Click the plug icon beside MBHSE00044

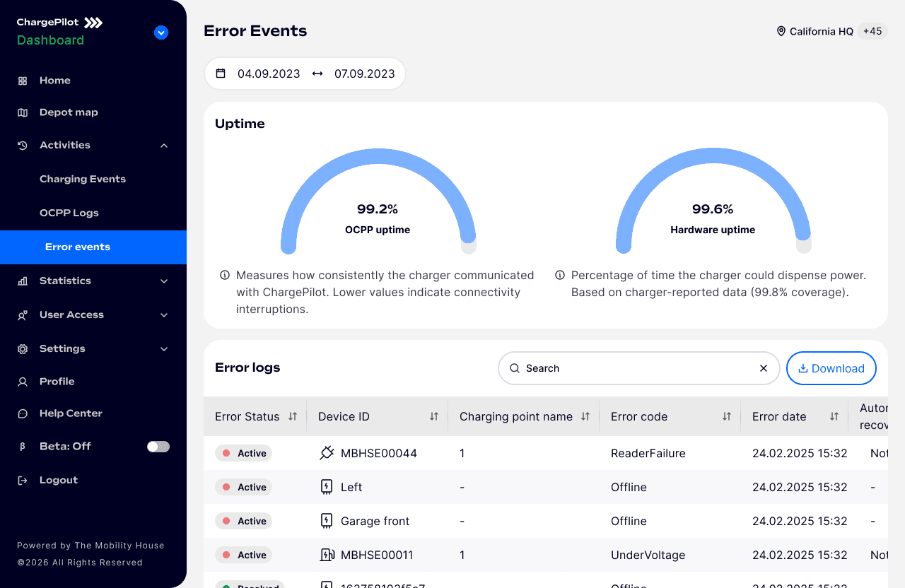(x=327, y=453)
